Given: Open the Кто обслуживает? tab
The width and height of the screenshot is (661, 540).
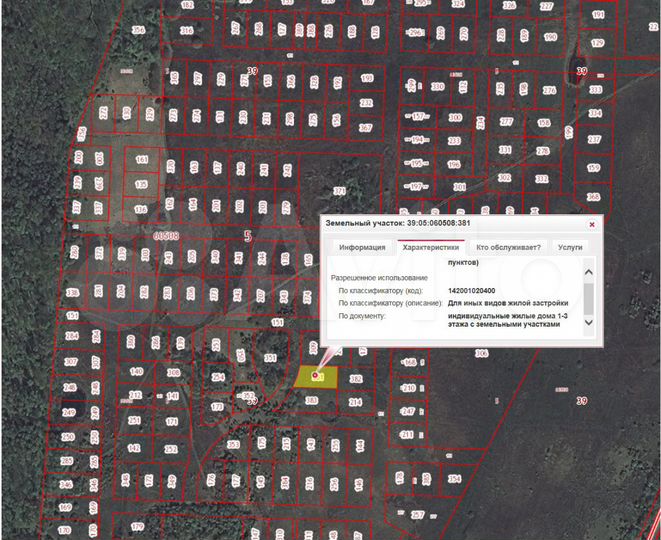Looking at the screenshot, I should pos(508,247).
